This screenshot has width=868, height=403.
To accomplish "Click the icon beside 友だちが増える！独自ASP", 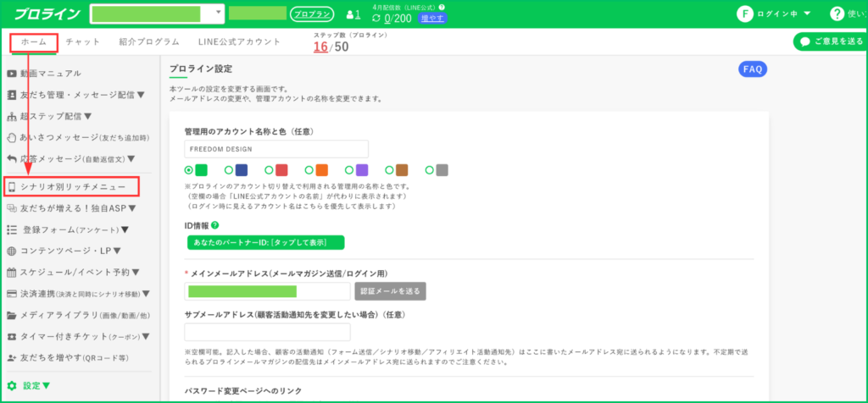I will point(12,208).
